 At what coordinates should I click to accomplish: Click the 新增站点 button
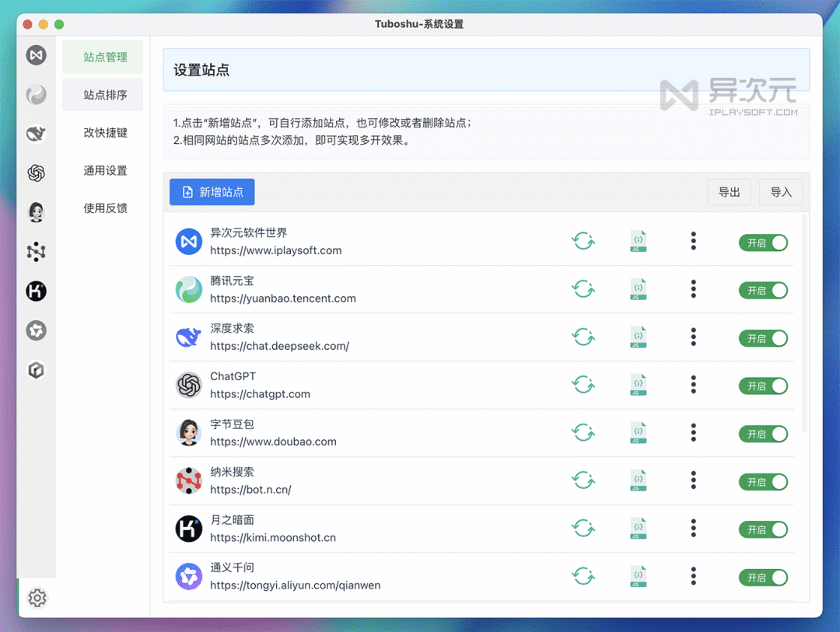pos(212,191)
